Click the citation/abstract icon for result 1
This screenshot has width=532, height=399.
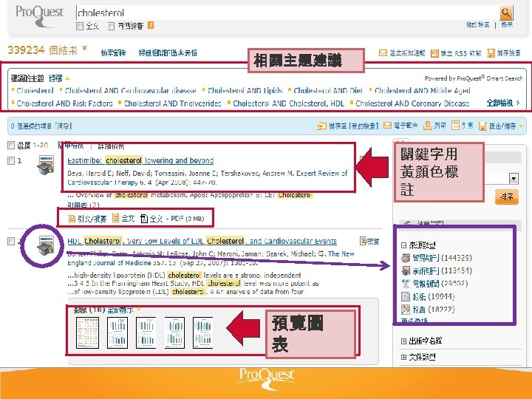[x=71, y=219]
